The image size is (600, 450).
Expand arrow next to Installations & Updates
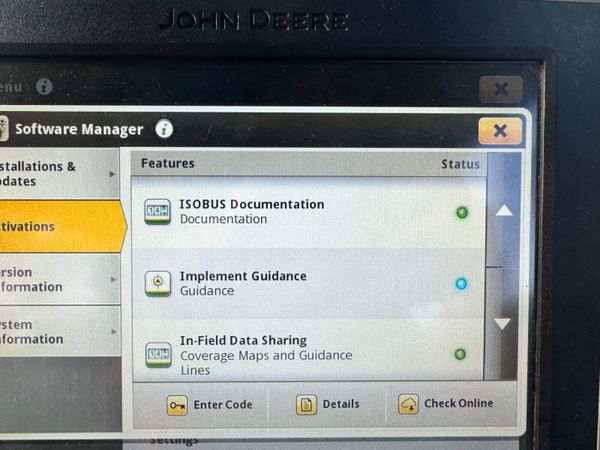click(112, 174)
